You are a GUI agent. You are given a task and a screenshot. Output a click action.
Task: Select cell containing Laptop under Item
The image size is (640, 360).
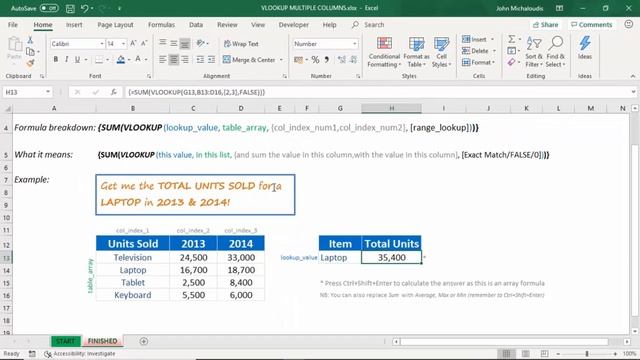[340, 258]
